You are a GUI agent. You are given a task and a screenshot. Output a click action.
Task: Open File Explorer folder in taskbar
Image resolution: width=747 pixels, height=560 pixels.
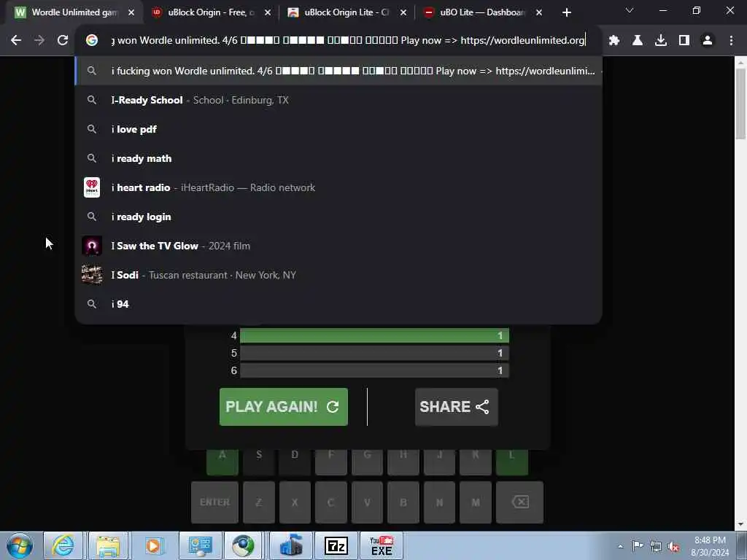(108, 545)
